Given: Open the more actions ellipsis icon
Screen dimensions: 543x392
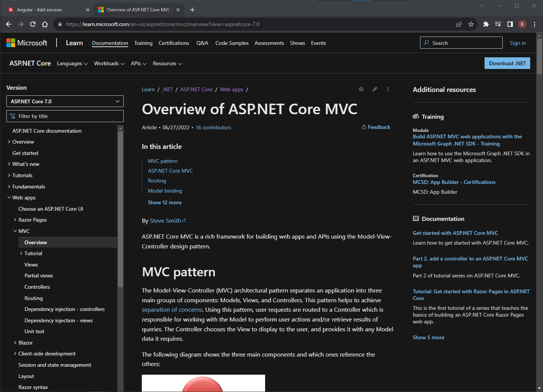Looking at the screenshot, I should click(388, 89).
